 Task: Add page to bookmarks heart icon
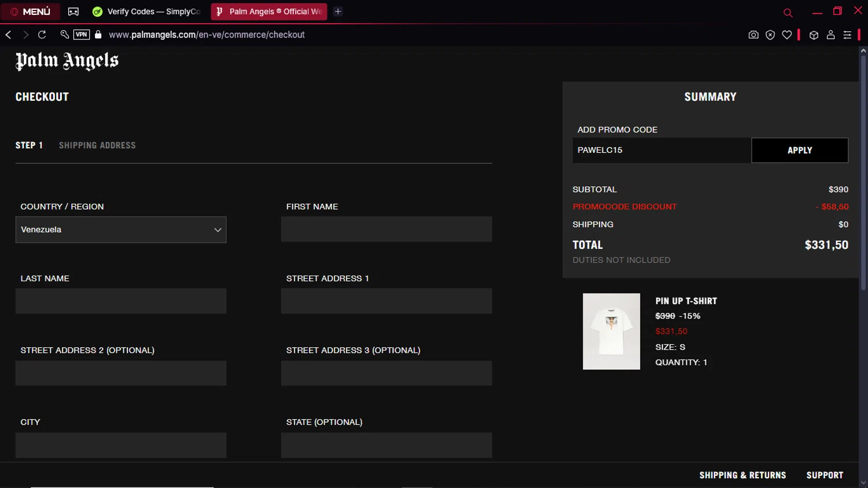787,35
